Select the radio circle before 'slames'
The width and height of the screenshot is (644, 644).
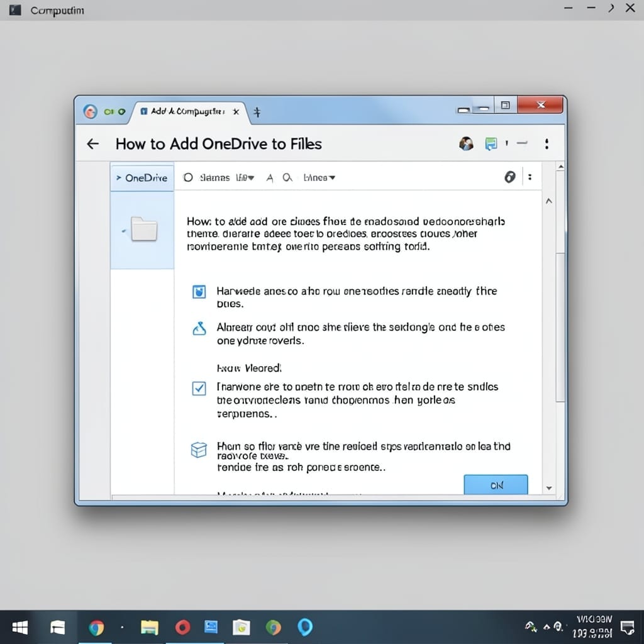(x=187, y=177)
